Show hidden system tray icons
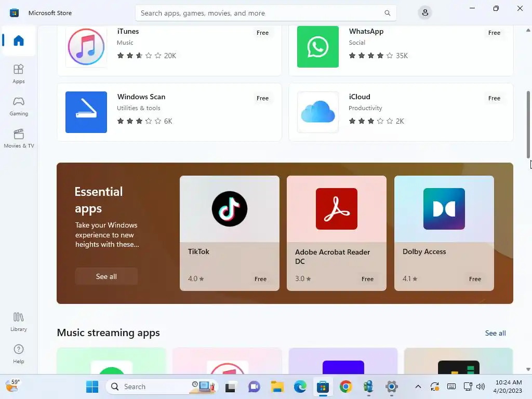 point(418,387)
